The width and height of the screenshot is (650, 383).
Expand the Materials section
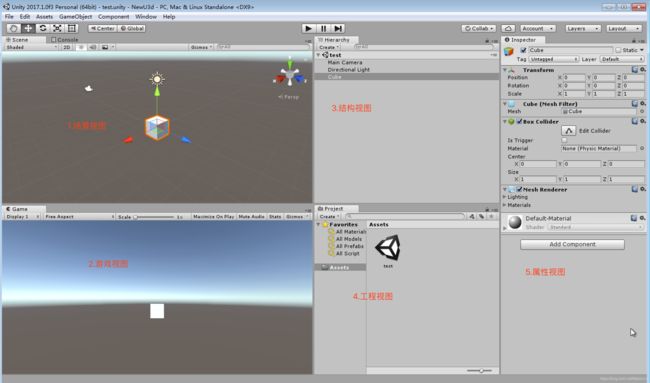pyautogui.click(x=504, y=205)
